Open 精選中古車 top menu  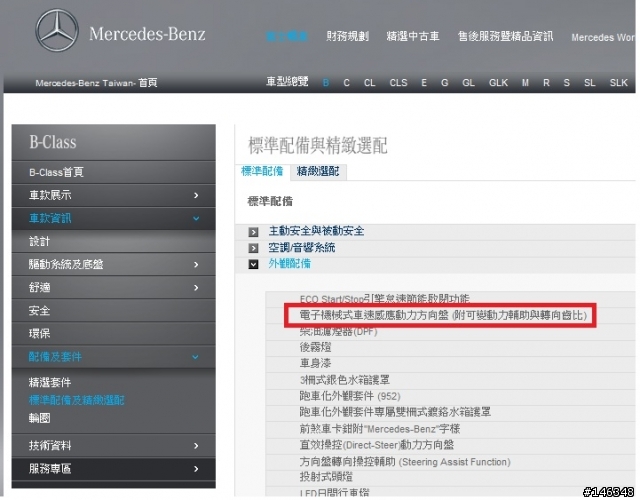[x=413, y=36]
